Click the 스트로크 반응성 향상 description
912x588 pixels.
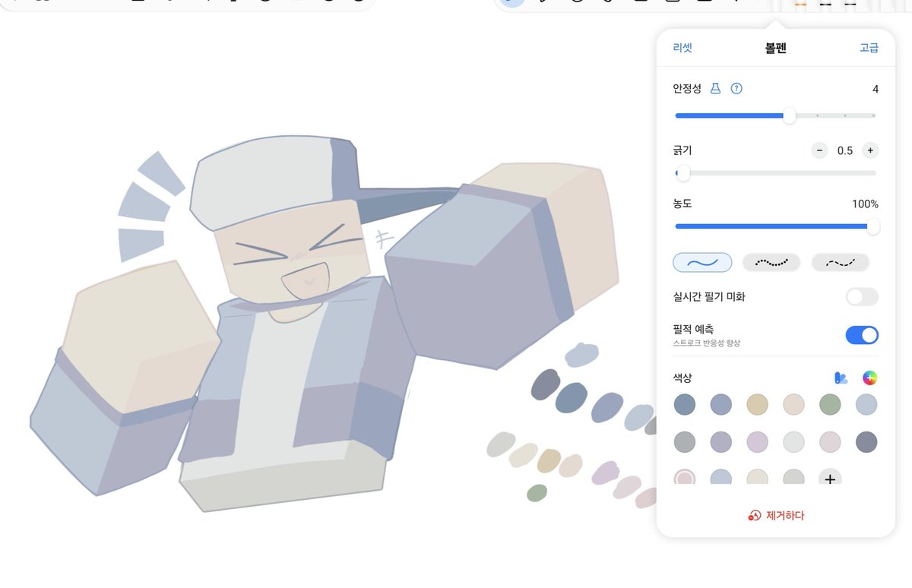[x=706, y=343]
